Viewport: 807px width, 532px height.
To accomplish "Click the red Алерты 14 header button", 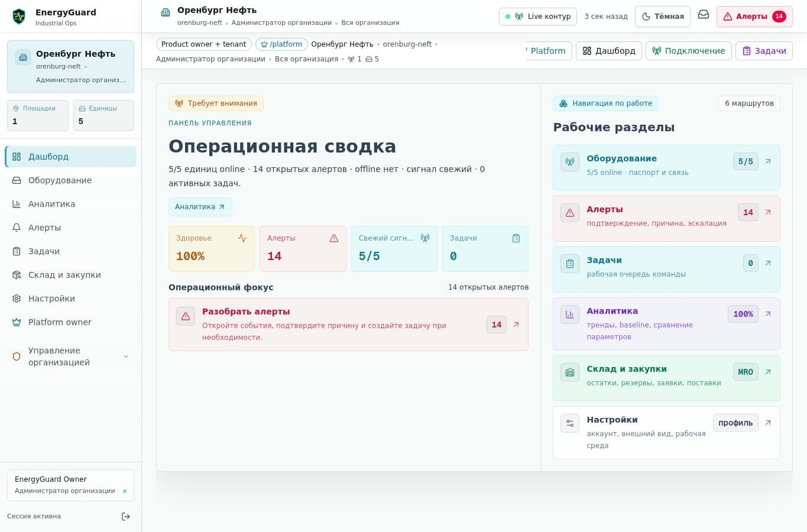I will pyautogui.click(x=754, y=17).
